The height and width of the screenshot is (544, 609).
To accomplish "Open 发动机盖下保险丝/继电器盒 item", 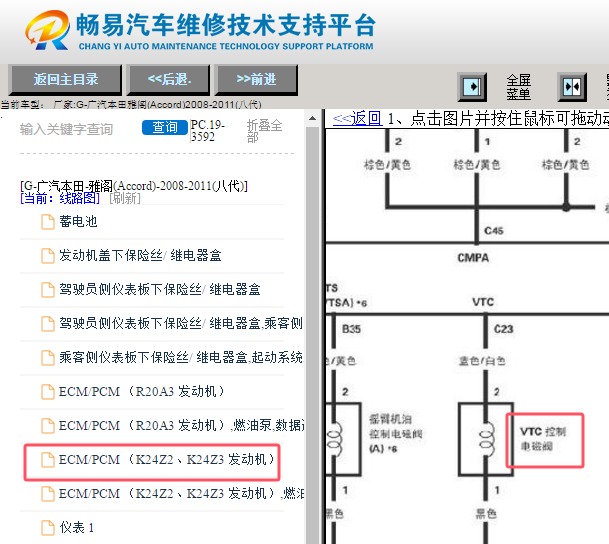I will [140, 255].
